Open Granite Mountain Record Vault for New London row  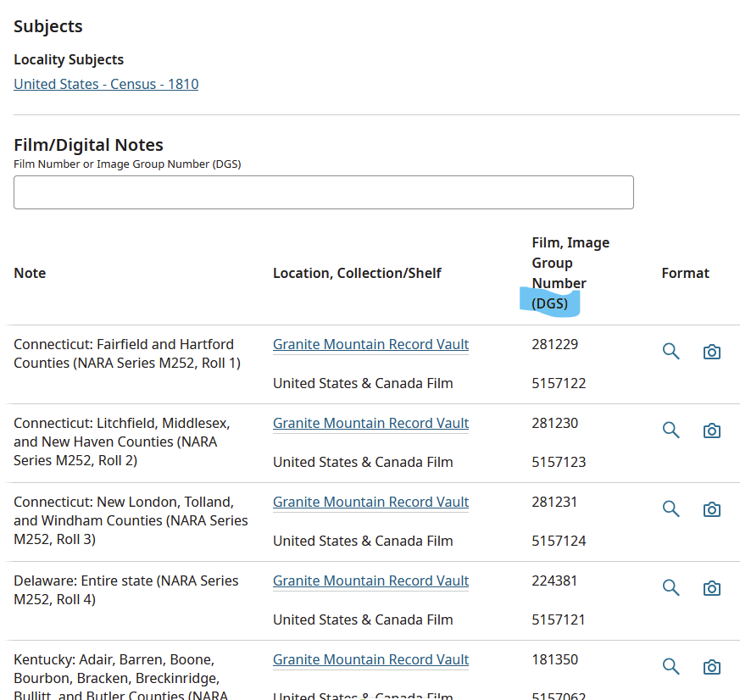click(371, 502)
